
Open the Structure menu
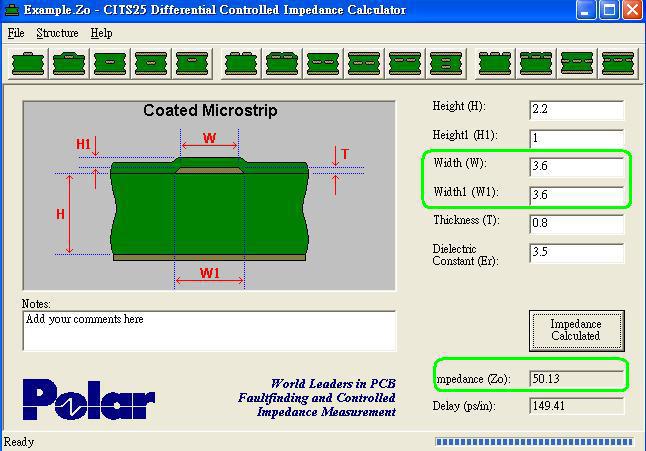(x=57, y=33)
